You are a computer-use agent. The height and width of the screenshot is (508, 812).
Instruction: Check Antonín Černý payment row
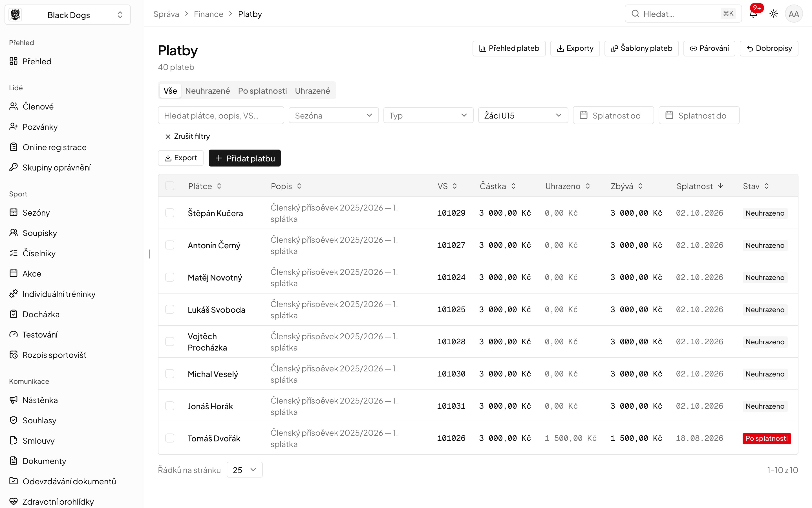click(170, 245)
